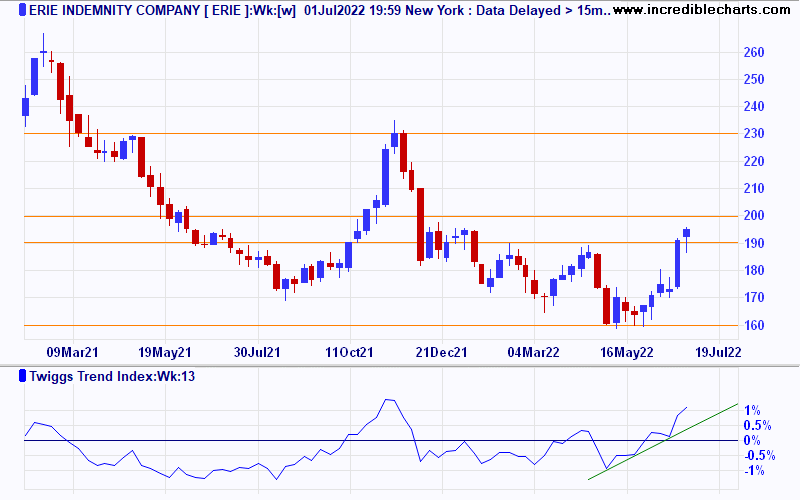Click the 30Jul21 date label
The width and height of the screenshot is (800, 500).
tap(257, 352)
